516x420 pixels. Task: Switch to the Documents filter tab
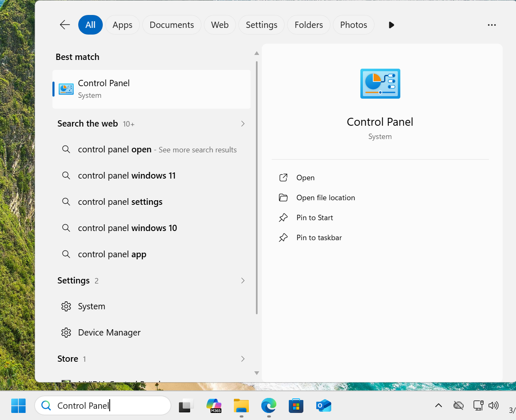tap(172, 25)
